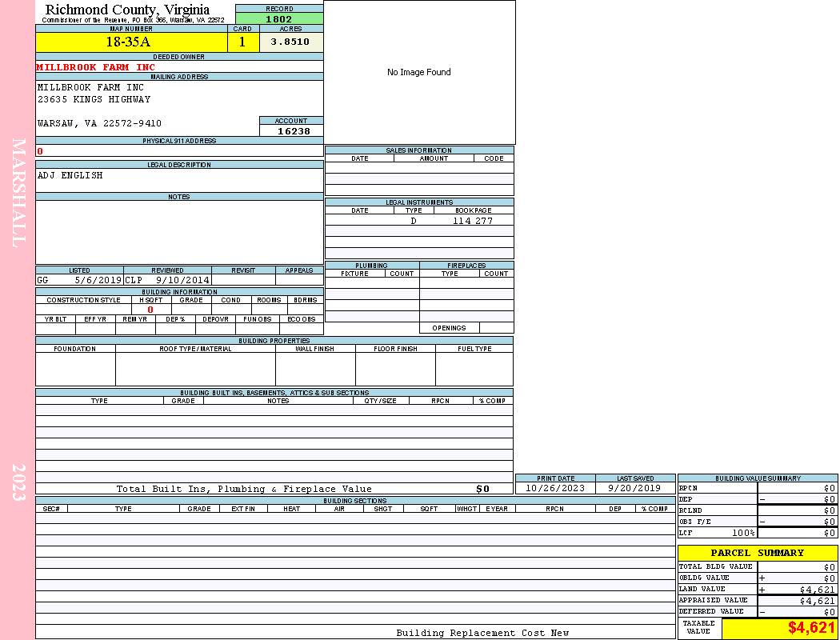Click the No Image Found placeholder
The width and height of the screenshot is (840, 640).
point(419,72)
